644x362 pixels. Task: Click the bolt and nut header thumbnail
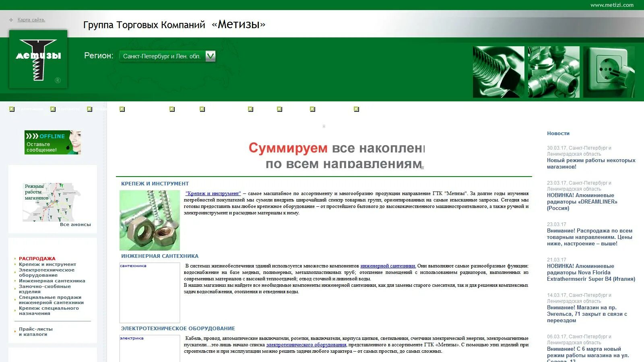point(499,72)
